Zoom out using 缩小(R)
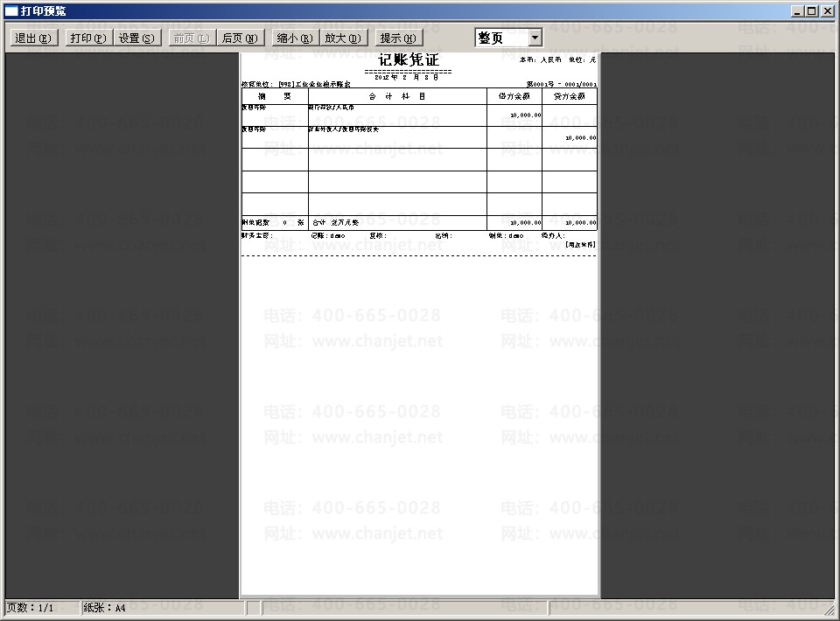Viewport: 840px width, 621px height. click(x=294, y=38)
